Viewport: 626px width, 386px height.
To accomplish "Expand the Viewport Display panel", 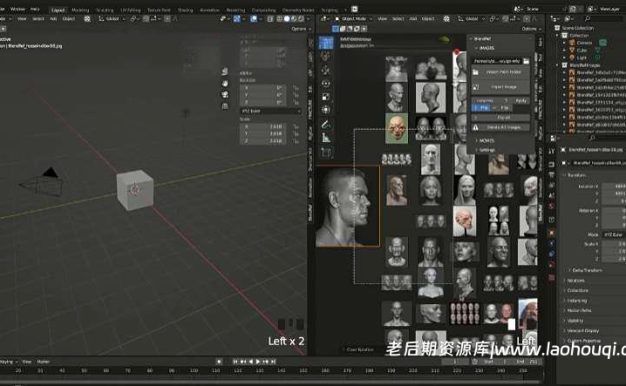I will (x=582, y=331).
